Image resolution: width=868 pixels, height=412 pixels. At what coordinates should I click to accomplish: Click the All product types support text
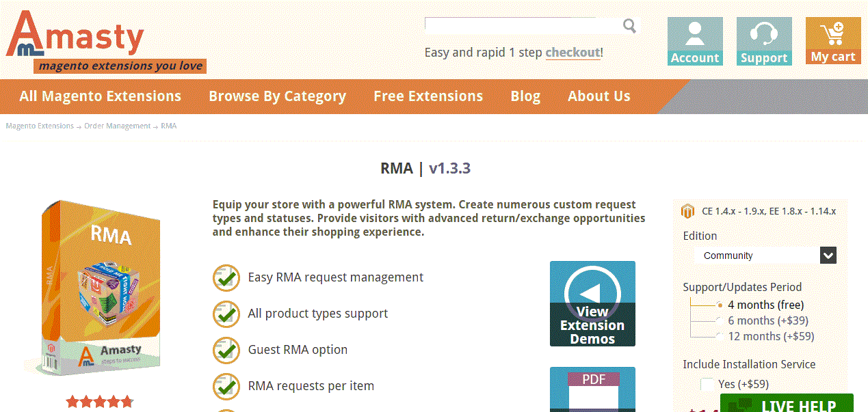point(318,314)
